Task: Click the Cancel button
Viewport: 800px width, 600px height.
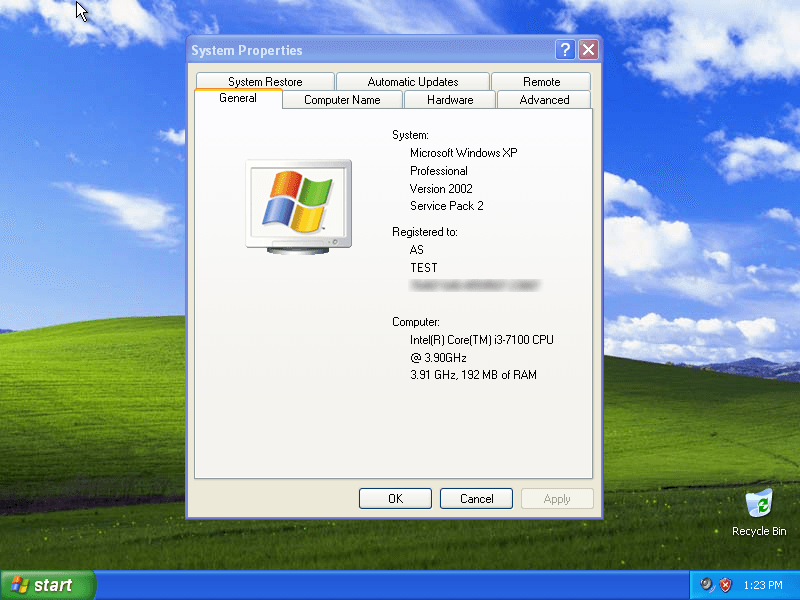Action: tap(477, 498)
